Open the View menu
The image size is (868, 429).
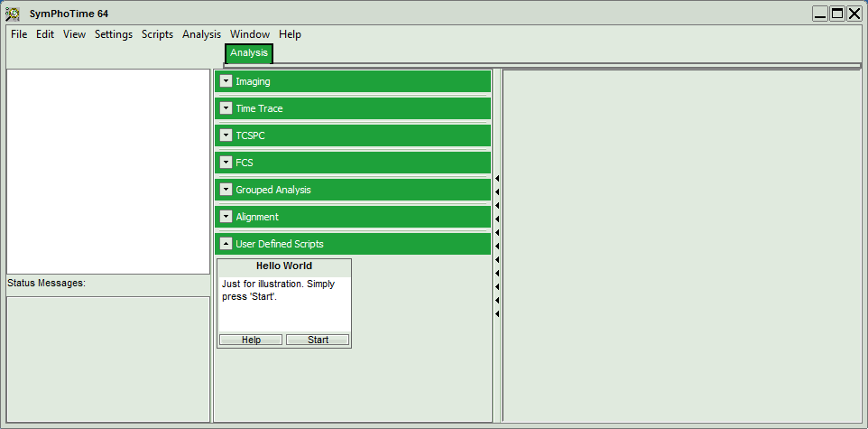coord(74,34)
